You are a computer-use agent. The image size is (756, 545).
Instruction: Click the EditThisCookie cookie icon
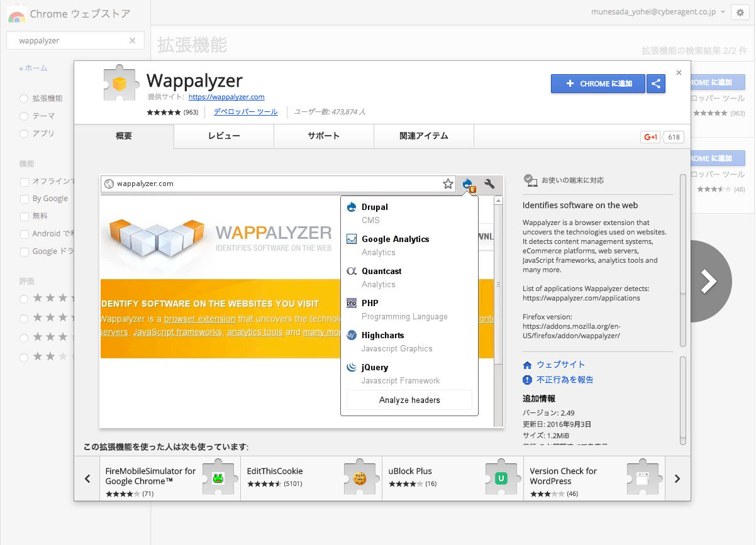360,478
